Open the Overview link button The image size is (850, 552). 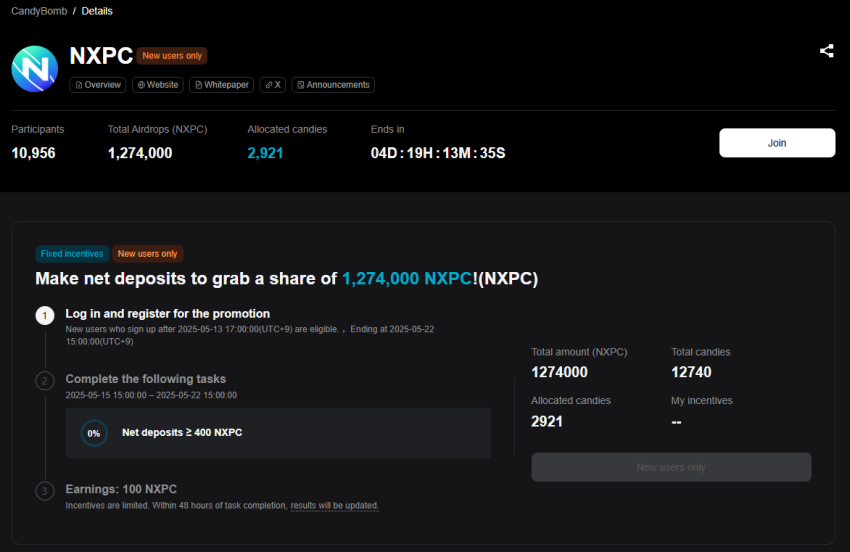click(x=98, y=85)
